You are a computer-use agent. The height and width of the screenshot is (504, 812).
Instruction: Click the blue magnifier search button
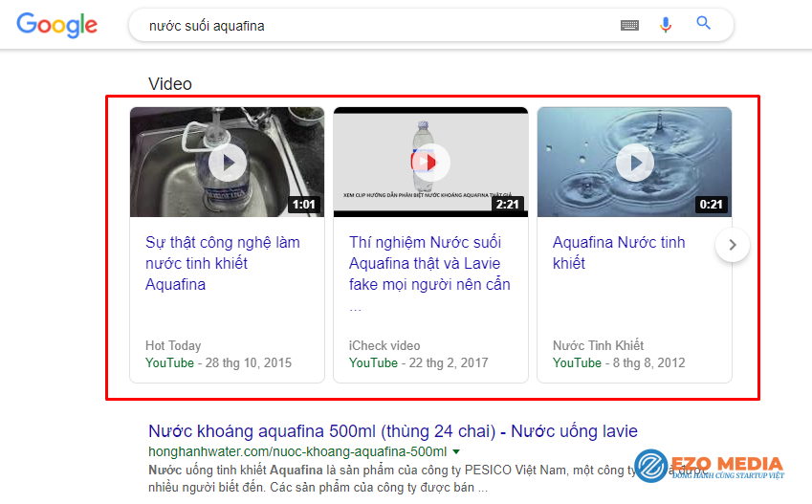[x=704, y=24]
